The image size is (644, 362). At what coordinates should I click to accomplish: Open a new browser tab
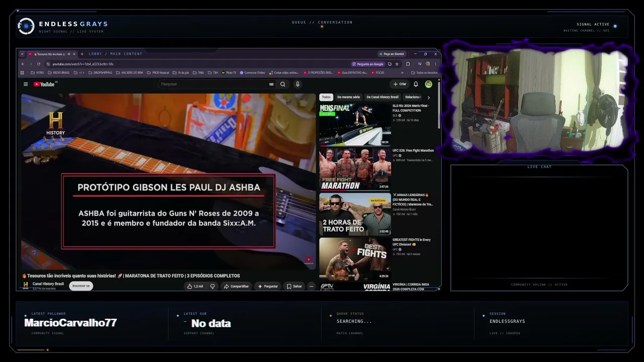(x=82, y=54)
